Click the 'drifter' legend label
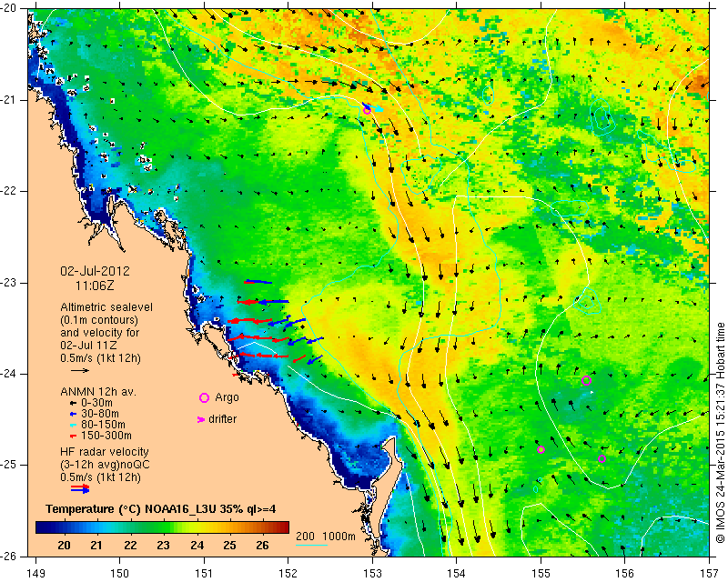 pos(222,419)
